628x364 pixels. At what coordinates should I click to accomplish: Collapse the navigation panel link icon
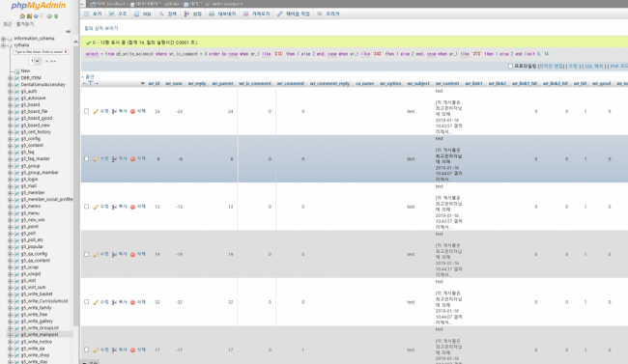(68, 31)
